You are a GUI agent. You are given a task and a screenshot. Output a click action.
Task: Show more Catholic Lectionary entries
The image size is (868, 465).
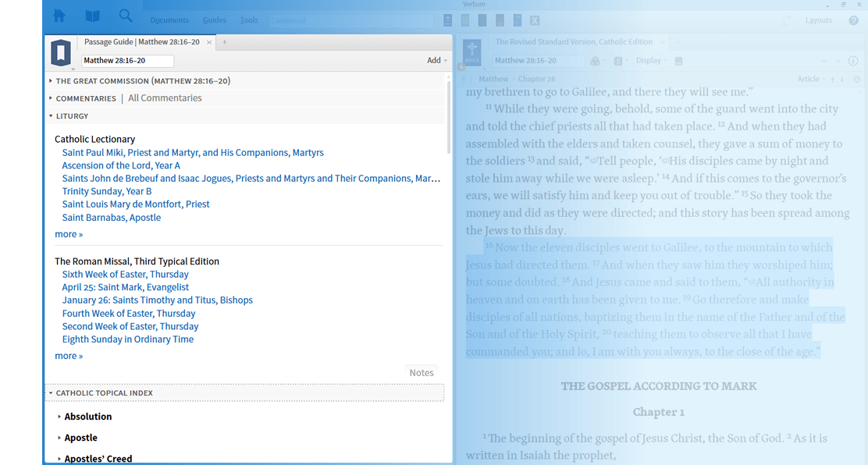coord(69,234)
